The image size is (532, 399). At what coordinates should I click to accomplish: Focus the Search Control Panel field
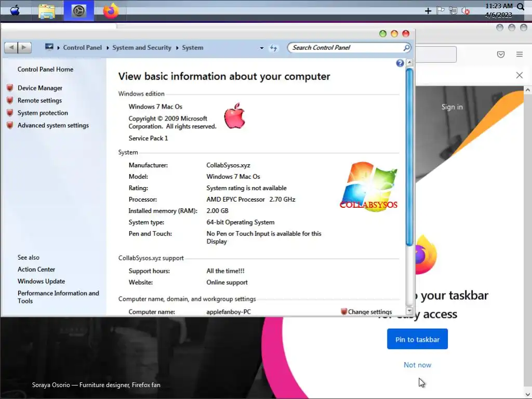pos(346,47)
